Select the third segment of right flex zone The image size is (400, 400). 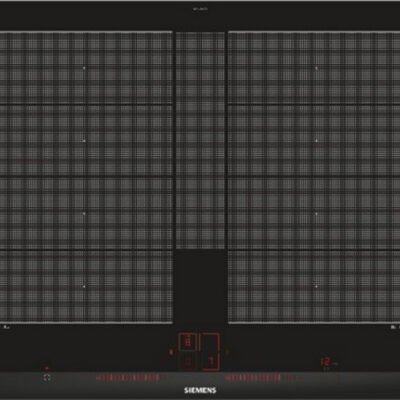pos(314,213)
